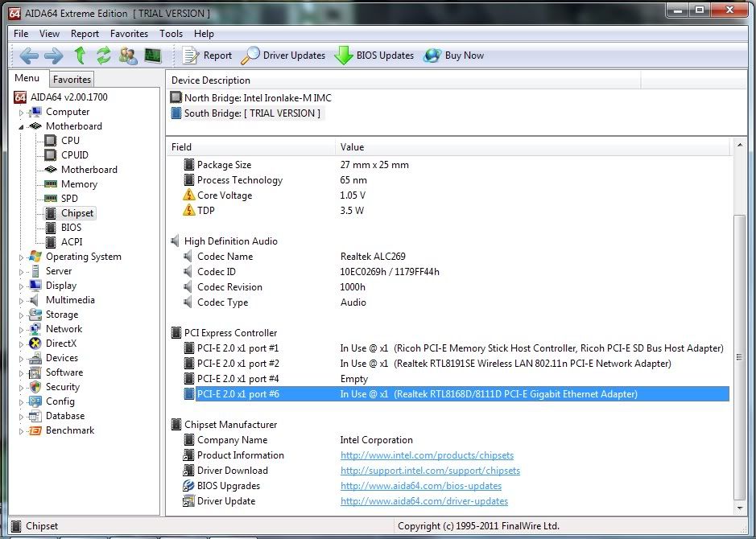756x539 pixels.
Task: Go forward with the blue right arrow
Action: coord(53,56)
